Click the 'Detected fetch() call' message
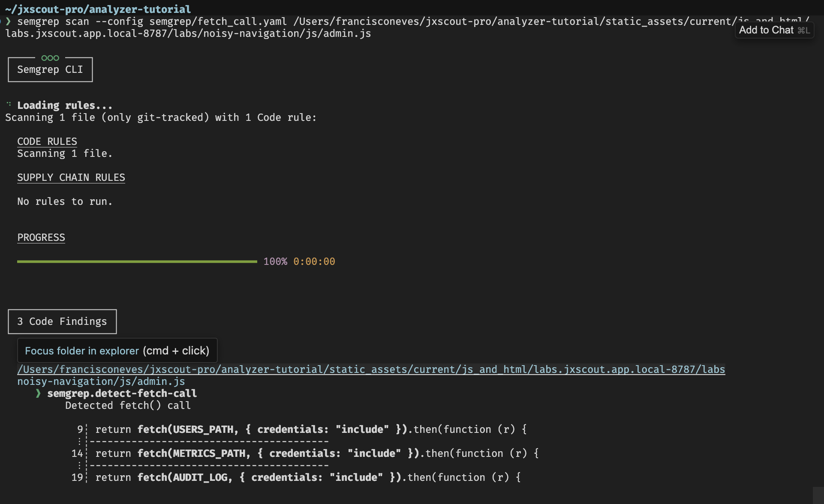The width and height of the screenshot is (824, 504). coord(128,405)
